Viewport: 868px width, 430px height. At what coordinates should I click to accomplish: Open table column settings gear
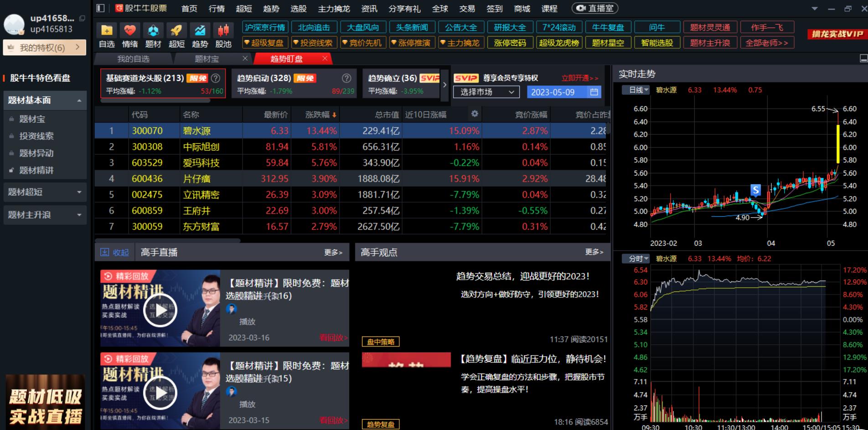click(x=475, y=114)
